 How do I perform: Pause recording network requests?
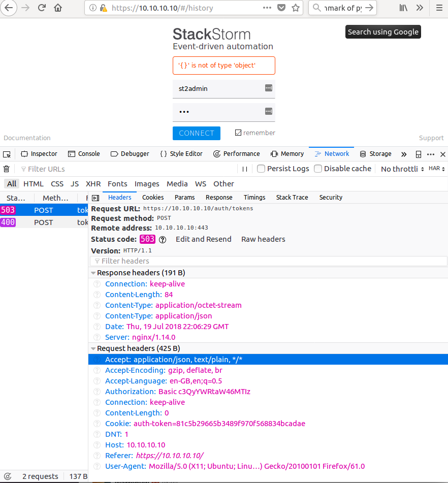click(245, 169)
